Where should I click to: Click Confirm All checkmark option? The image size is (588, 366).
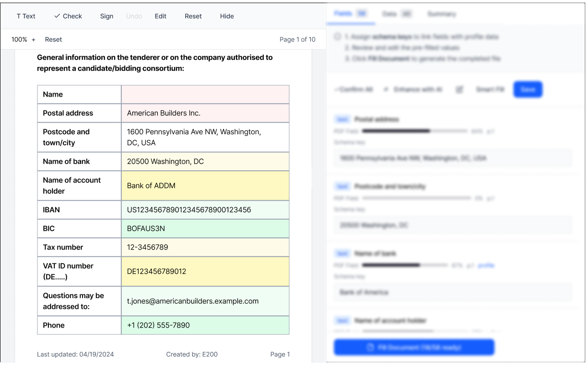click(354, 89)
